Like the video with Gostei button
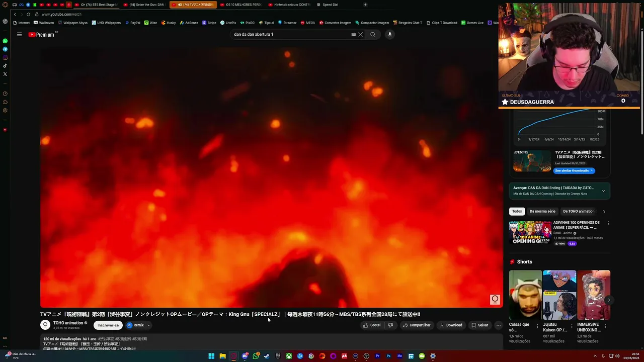The height and width of the screenshot is (362, 644). click(372, 325)
